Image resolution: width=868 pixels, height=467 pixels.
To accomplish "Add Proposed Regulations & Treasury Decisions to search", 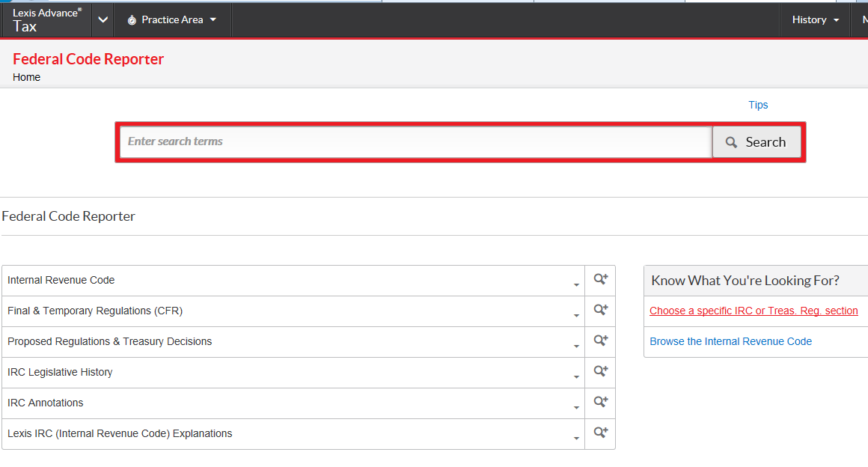I will coord(600,341).
